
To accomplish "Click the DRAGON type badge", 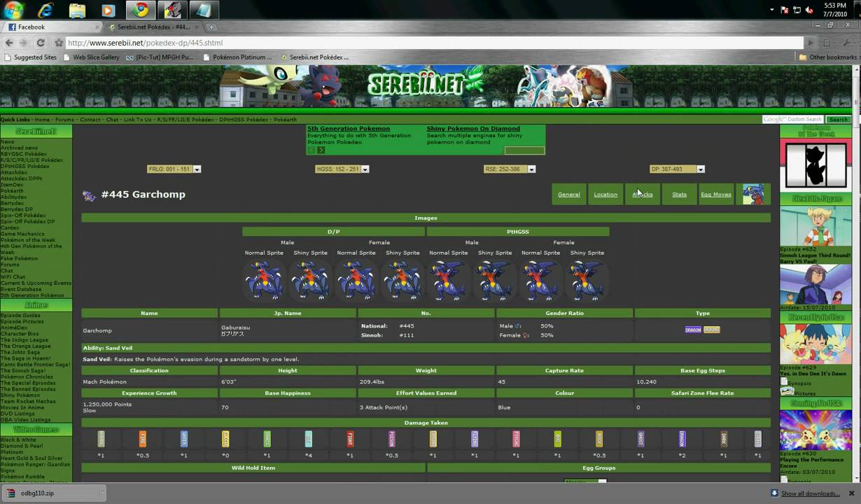I will [693, 330].
